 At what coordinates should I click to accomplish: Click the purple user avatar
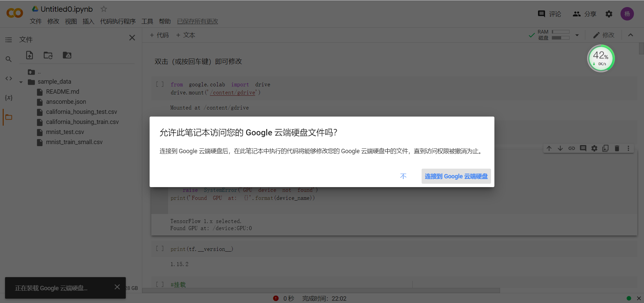click(x=627, y=14)
